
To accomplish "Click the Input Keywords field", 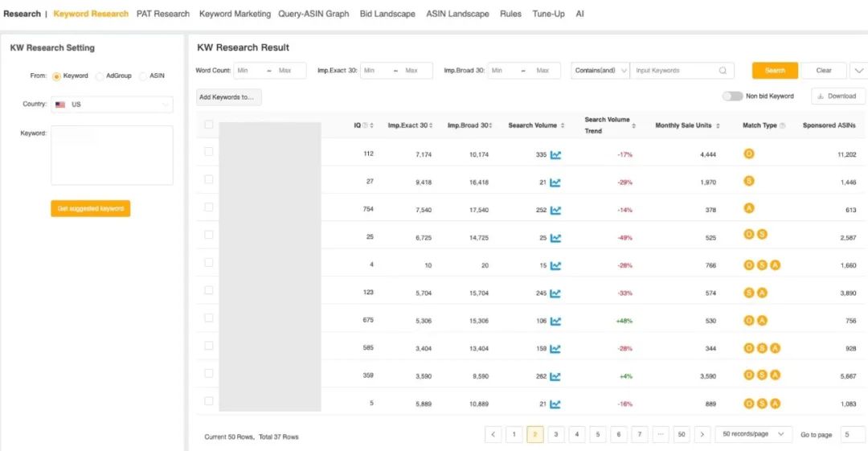I will (x=682, y=71).
